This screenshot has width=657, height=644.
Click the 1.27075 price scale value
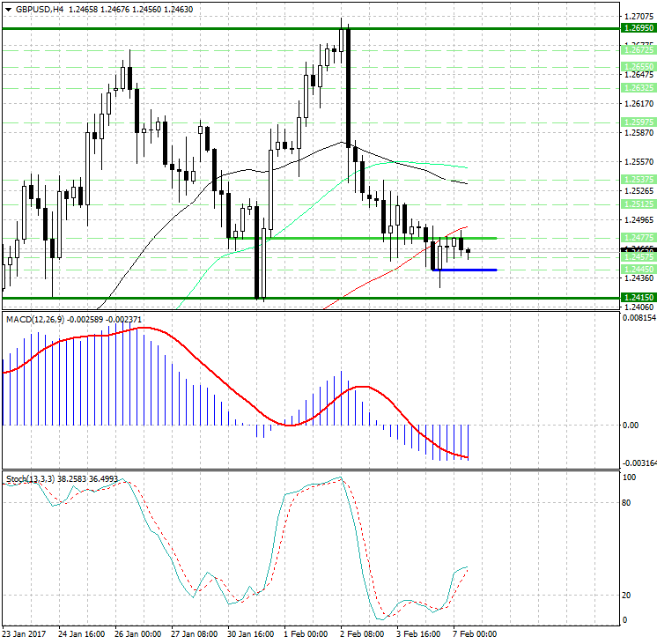point(639,17)
